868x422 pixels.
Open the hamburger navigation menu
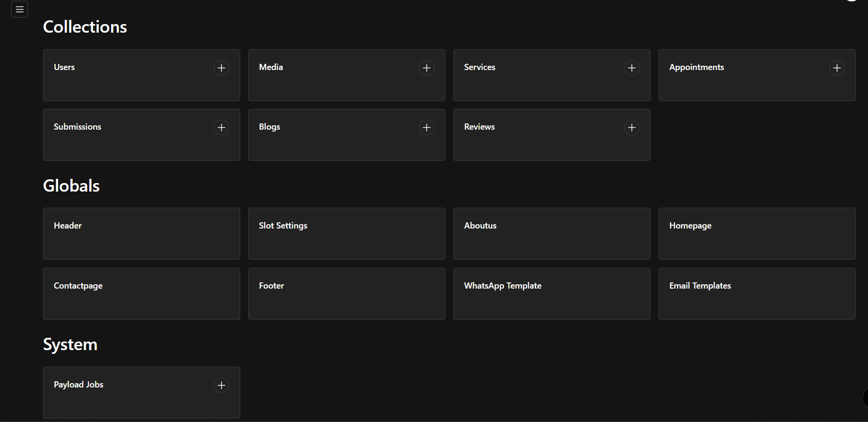(19, 9)
